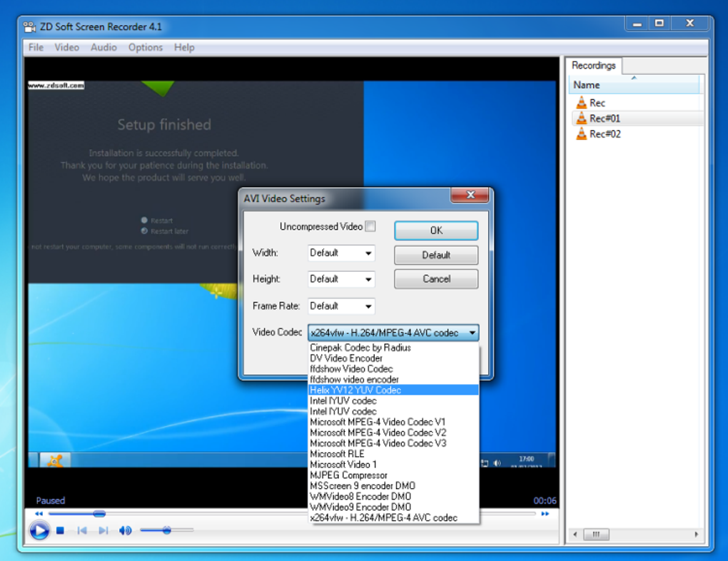Choose Cinepak Codec by Radius

(x=393, y=348)
